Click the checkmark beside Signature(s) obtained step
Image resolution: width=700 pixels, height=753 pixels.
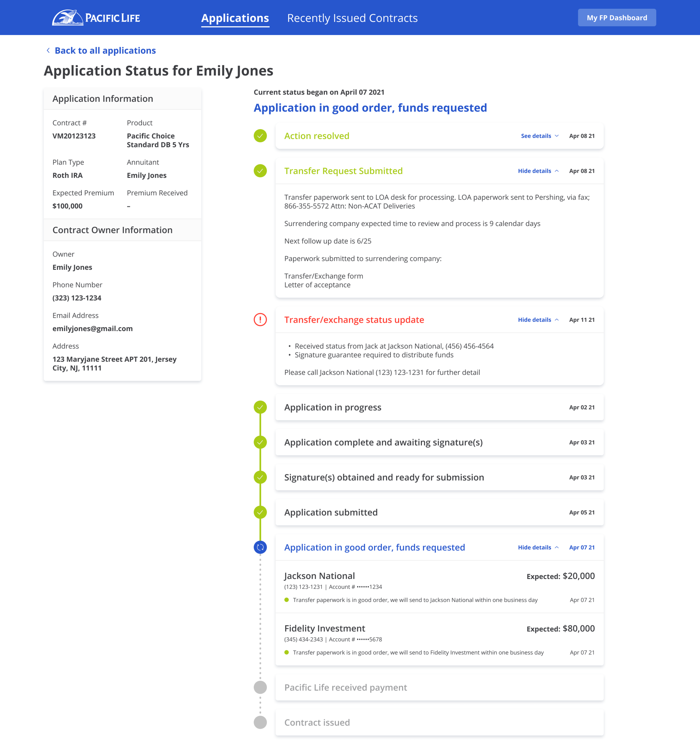[x=260, y=477]
